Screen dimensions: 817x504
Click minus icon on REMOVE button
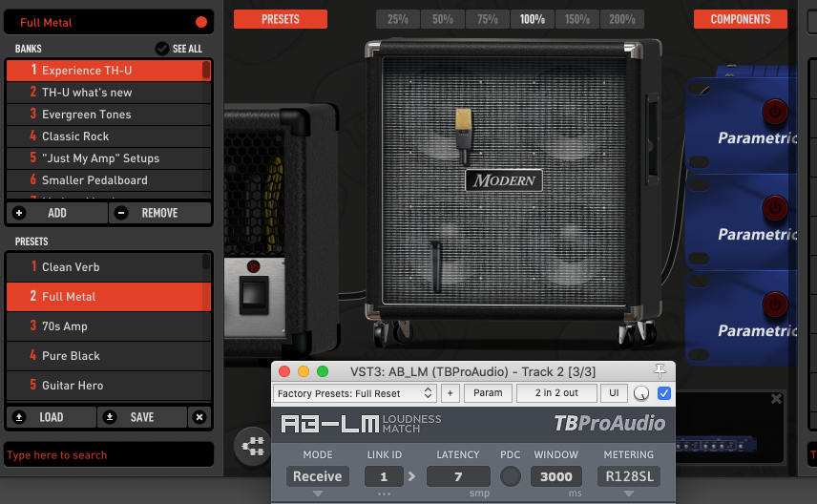click(121, 213)
